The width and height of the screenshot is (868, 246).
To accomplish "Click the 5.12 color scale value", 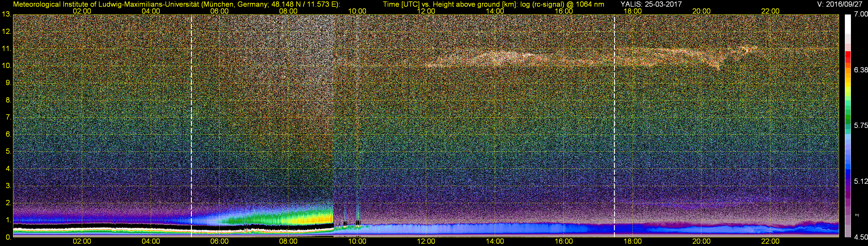I will click(x=861, y=181).
